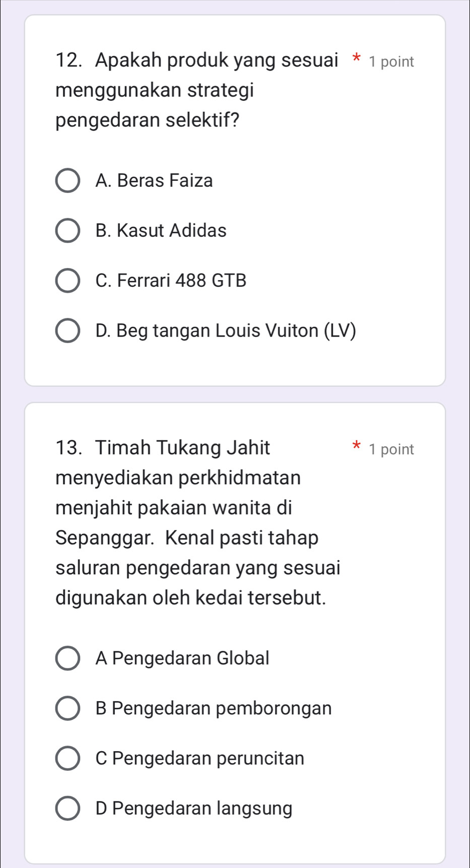Tap the 'C. Ferrari 488 GTB' label text
Screen dimensions: 470x868
(171, 280)
